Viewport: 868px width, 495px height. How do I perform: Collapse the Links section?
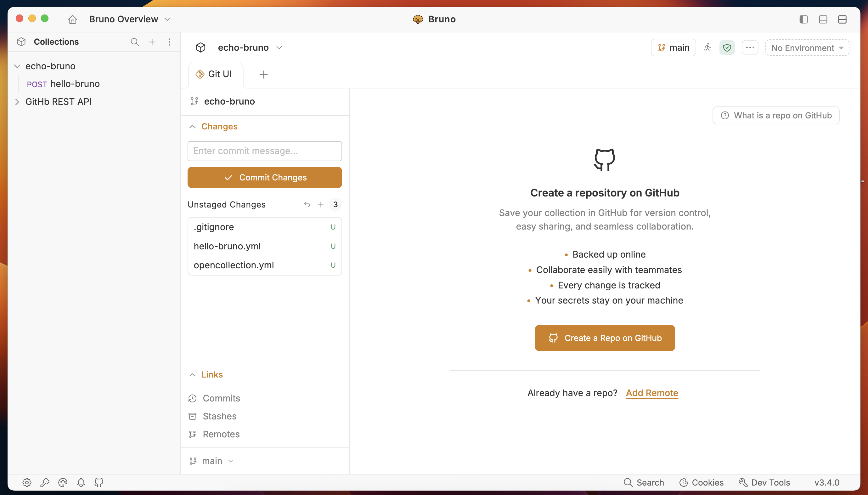192,375
